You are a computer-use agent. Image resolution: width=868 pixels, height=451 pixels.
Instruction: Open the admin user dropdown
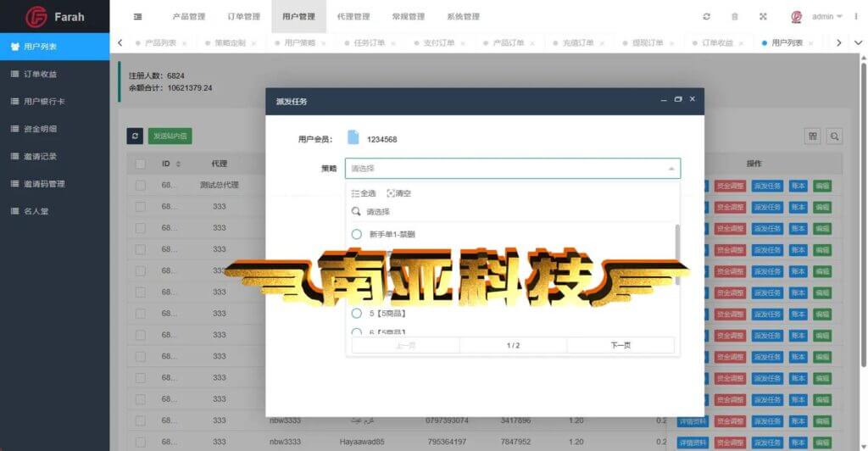click(x=827, y=17)
